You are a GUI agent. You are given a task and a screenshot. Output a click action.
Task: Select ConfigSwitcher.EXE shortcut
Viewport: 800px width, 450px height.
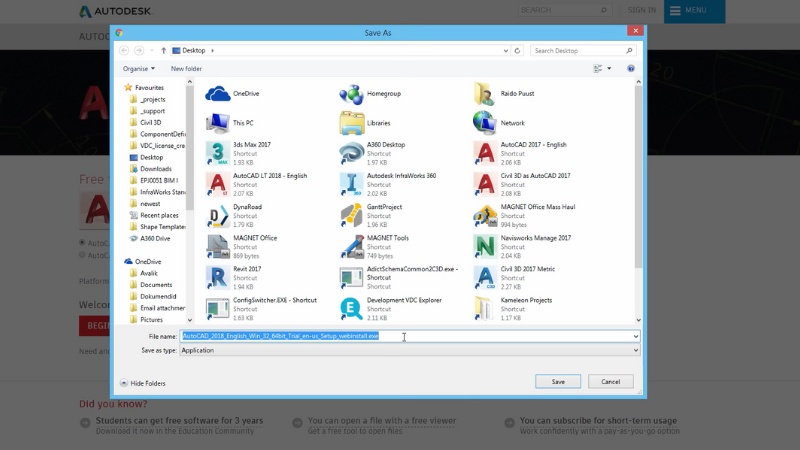tap(261, 309)
